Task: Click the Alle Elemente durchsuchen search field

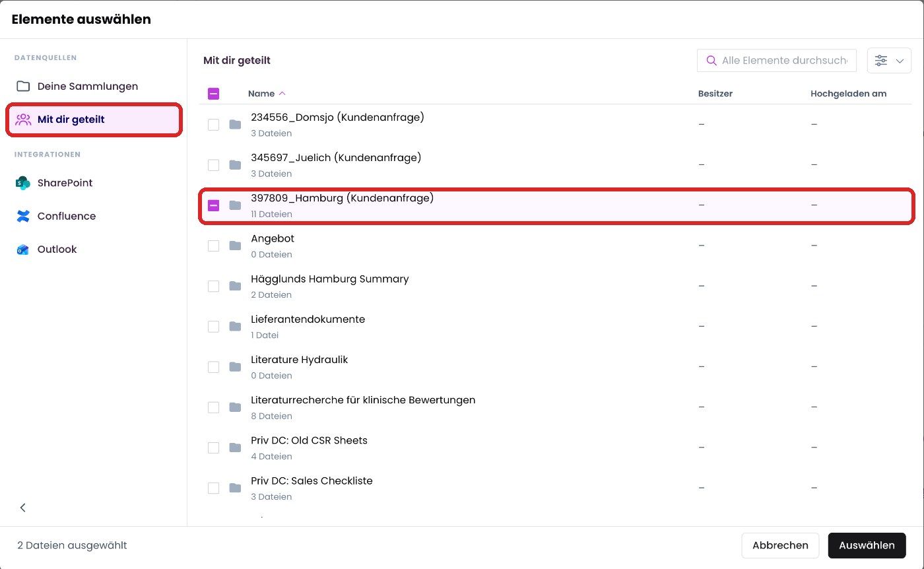Action: click(x=777, y=60)
